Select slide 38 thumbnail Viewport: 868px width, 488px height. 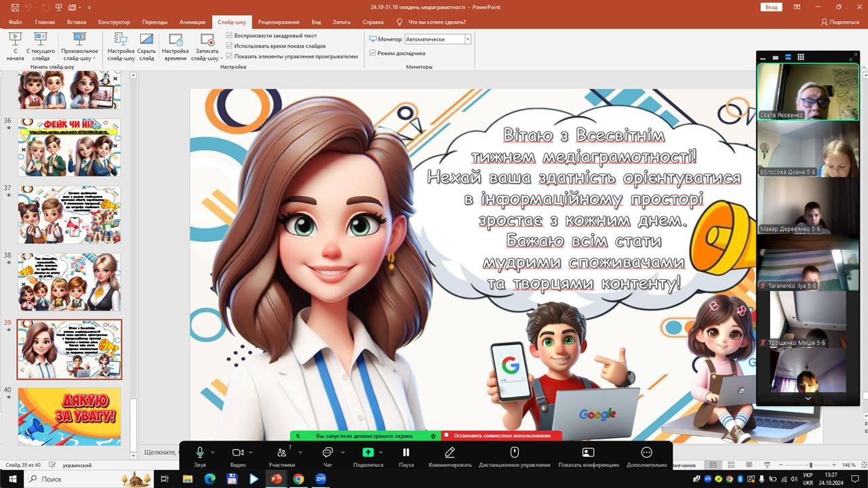point(69,282)
